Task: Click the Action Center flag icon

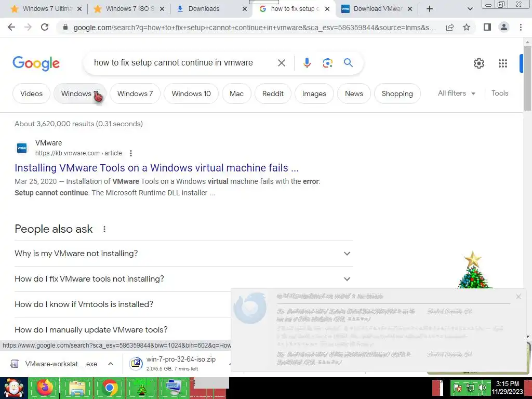Action: pos(458,388)
